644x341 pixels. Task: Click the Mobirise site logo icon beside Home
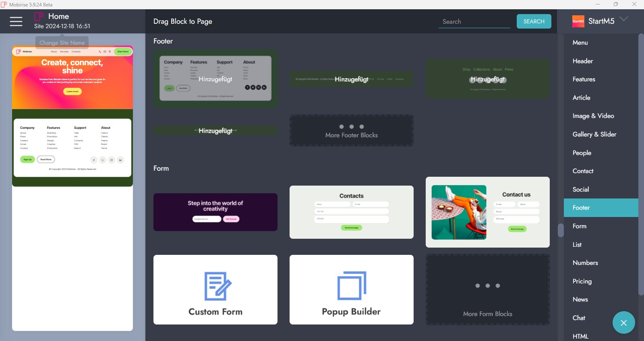click(x=39, y=17)
